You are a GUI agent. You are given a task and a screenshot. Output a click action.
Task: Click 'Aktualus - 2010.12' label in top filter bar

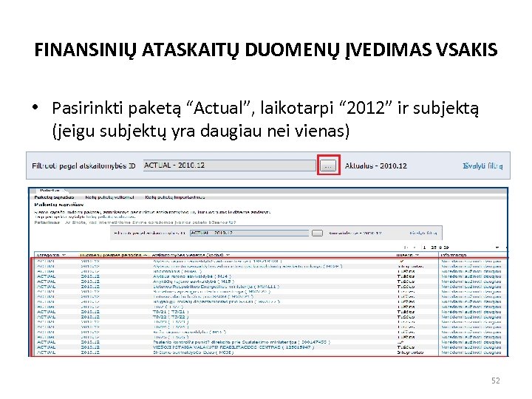point(375,166)
